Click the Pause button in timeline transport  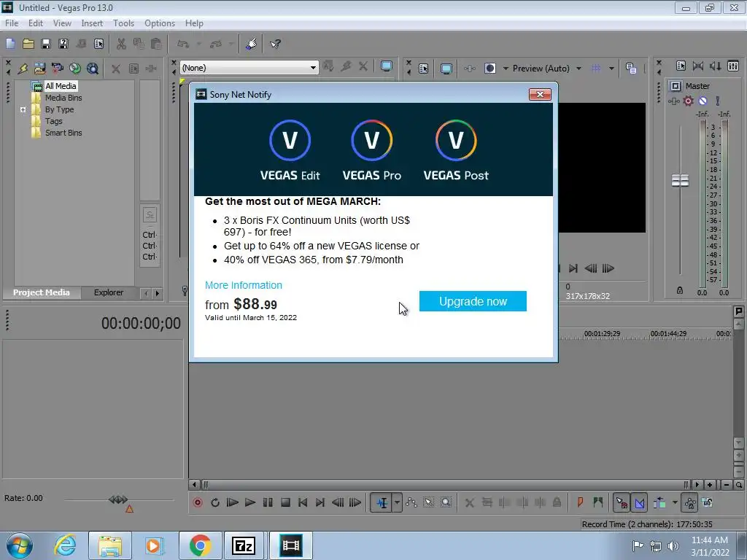tap(268, 502)
